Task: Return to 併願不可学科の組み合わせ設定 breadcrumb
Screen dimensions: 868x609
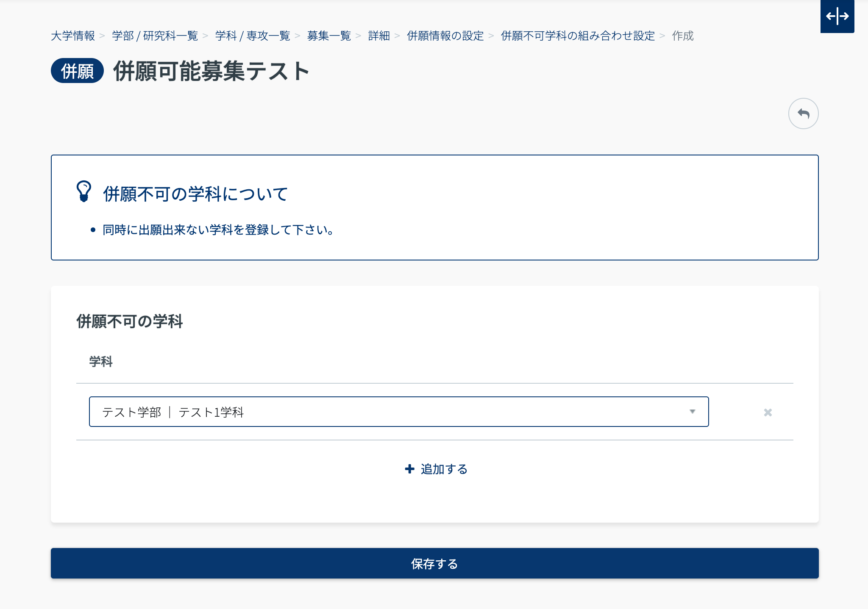Action: 578,36
